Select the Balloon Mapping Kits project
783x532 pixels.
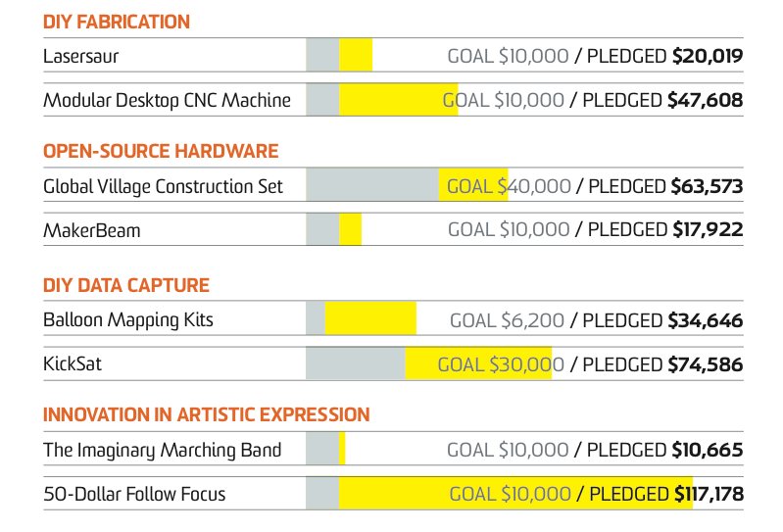(x=128, y=320)
